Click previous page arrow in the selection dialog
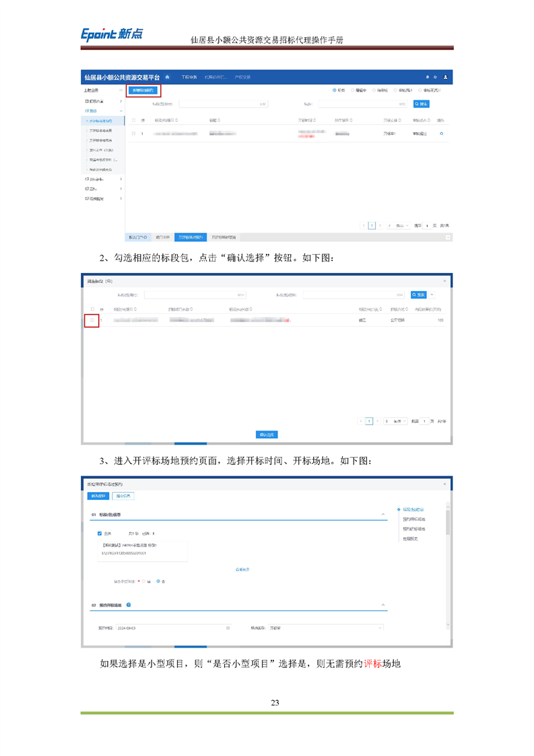Screen dimensions: 534x756 click(361, 421)
